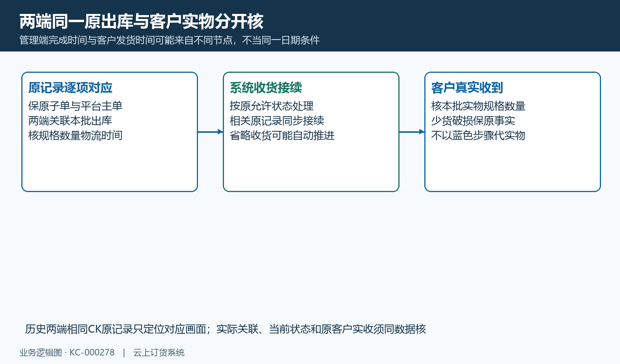Click the footer text 云上订货系统
Screen dimensions: 620x364
click(159, 352)
